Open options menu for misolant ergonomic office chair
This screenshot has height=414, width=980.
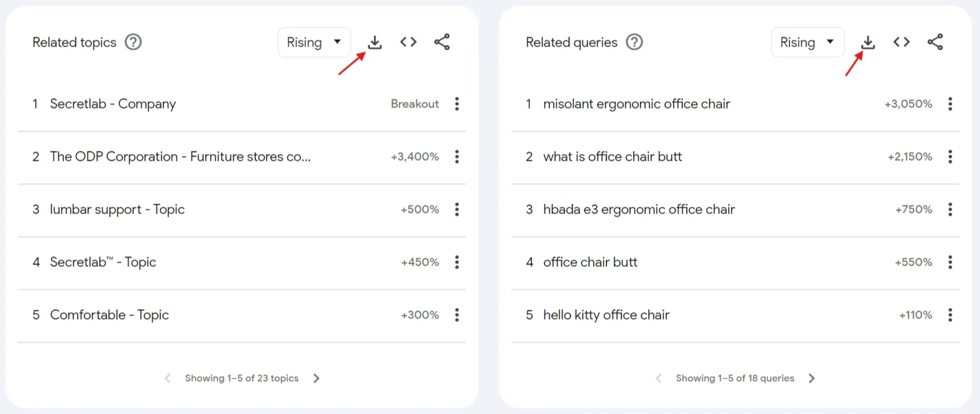[x=951, y=104]
